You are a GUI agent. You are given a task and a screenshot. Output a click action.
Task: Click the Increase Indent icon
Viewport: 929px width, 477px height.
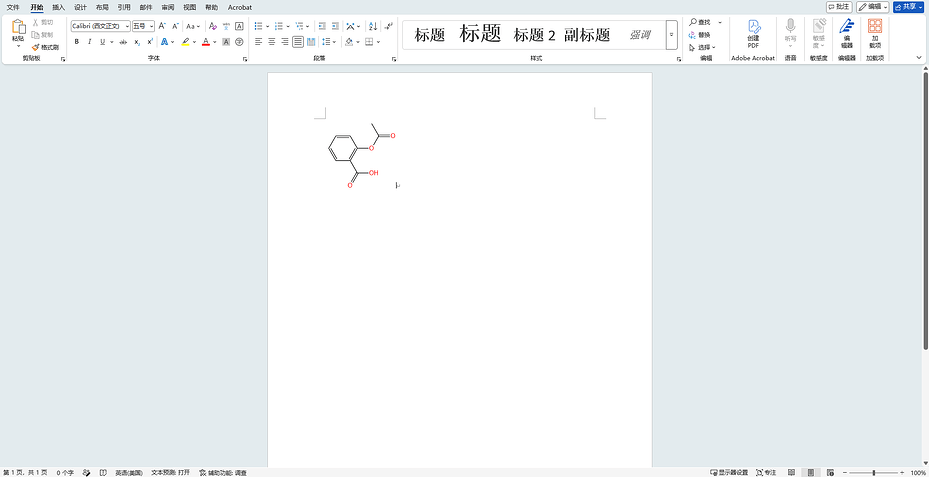pyautogui.click(x=335, y=26)
